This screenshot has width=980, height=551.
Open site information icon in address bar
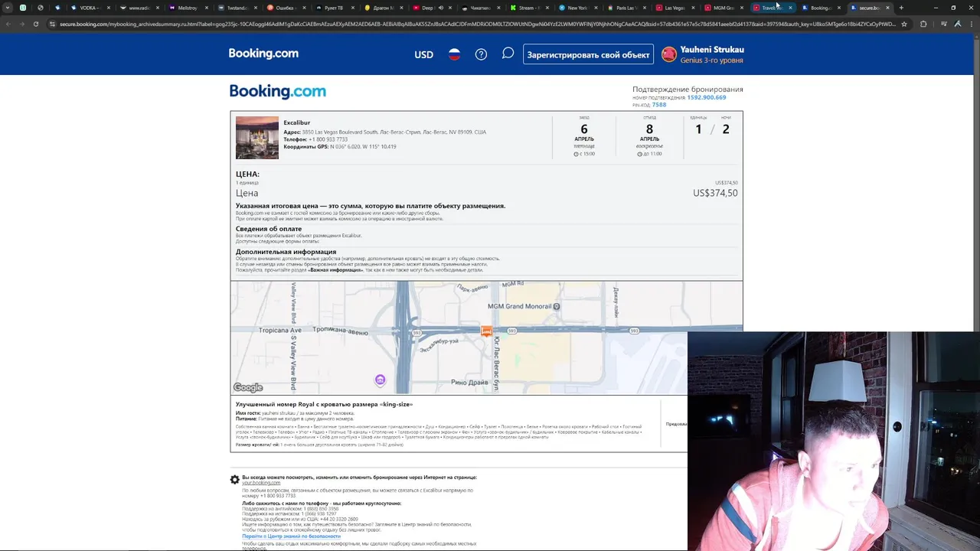[52, 24]
